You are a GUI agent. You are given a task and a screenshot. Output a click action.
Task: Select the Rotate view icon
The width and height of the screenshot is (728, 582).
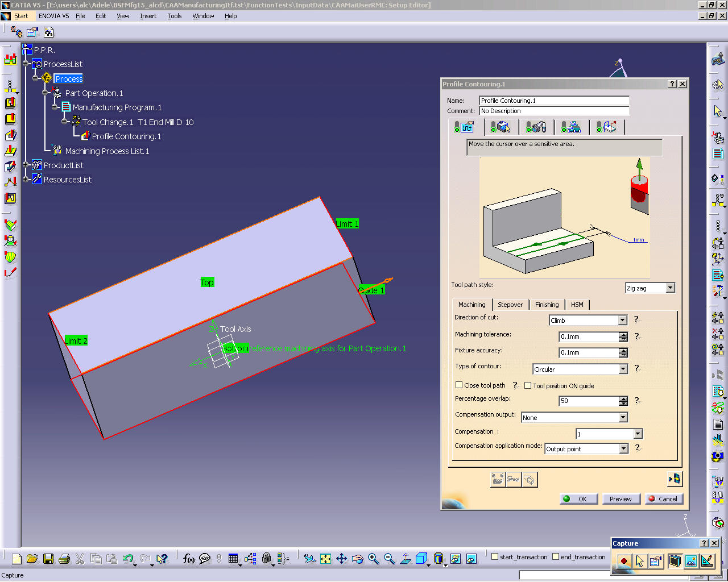click(x=357, y=559)
